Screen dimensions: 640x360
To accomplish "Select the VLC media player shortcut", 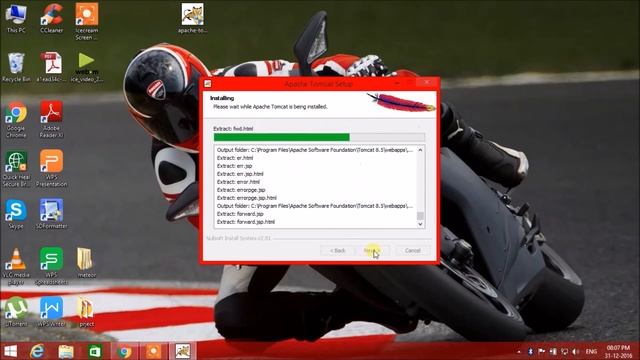I will tap(16, 267).
